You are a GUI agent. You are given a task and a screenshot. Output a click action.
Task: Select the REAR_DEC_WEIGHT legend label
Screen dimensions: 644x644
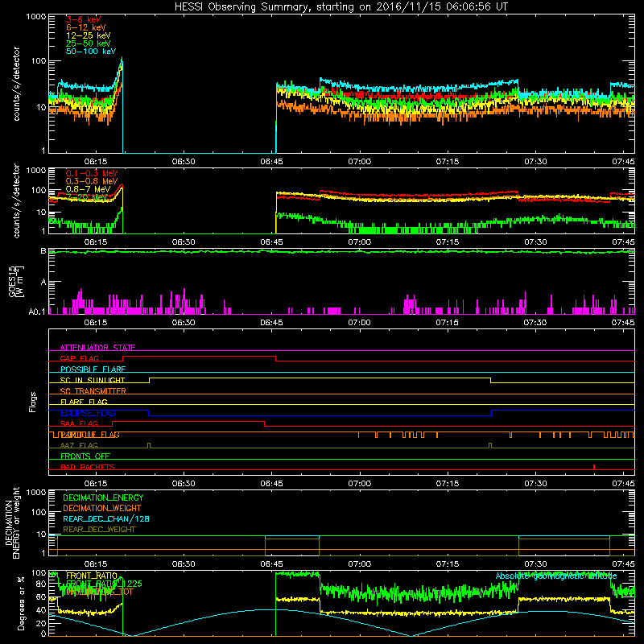pyautogui.click(x=99, y=530)
